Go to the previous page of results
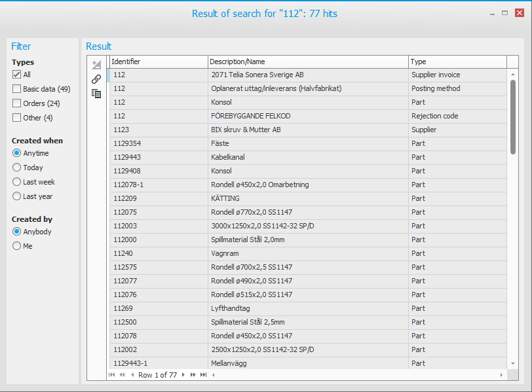Image resolution: width=532 pixels, height=392 pixels. click(x=122, y=375)
